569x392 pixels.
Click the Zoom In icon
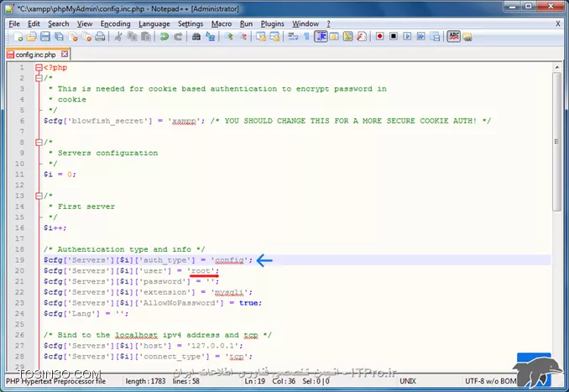228,37
